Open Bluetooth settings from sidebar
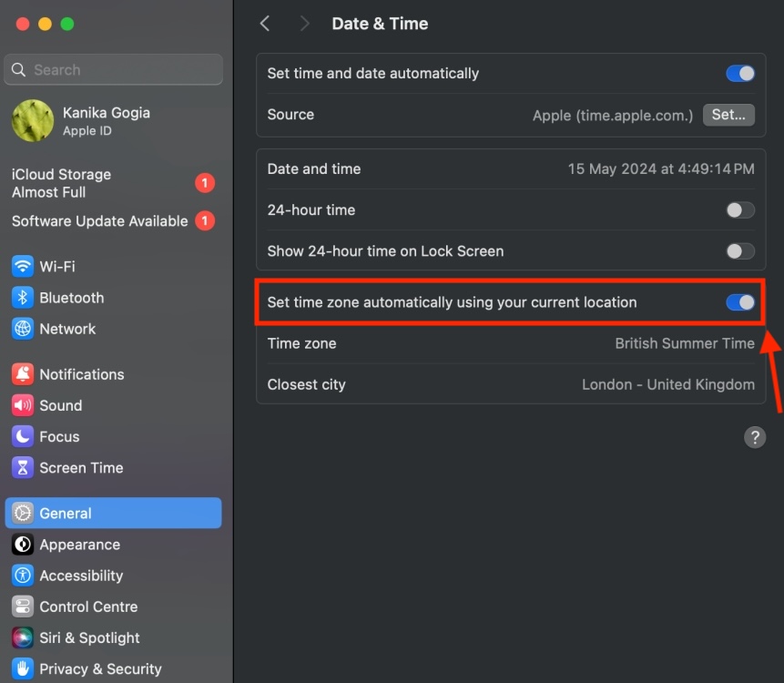The height and width of the screenshot is (683, 784). click(x=20, y=298)
